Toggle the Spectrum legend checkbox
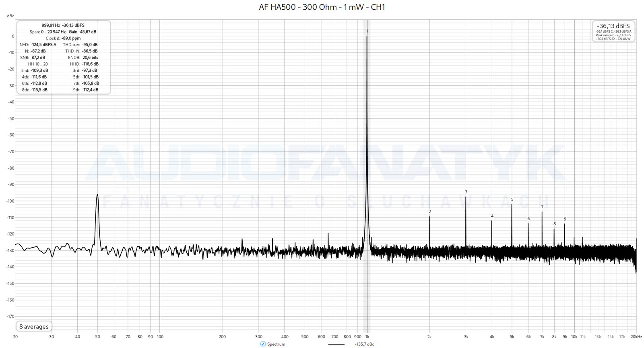Viewport: 644px width, 348px height. pyautogui.click(x=263, y=344)
